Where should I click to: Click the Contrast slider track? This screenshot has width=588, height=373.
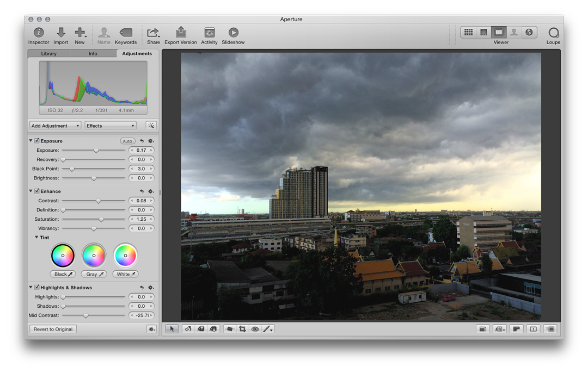[x=94, y=201]
